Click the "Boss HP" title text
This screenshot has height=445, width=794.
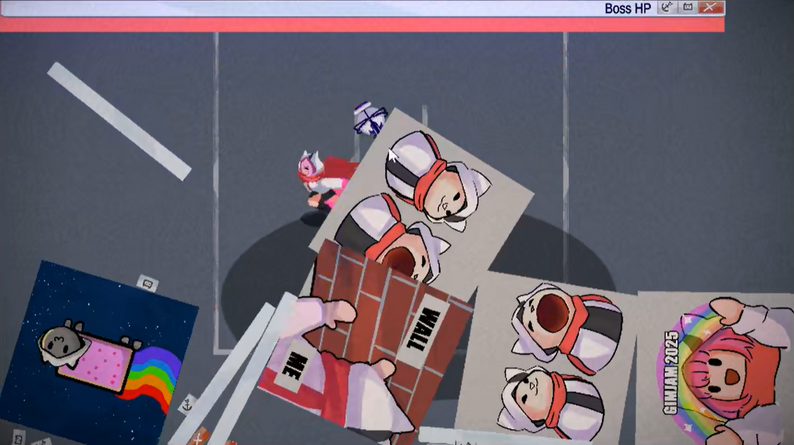pos(627,9)
